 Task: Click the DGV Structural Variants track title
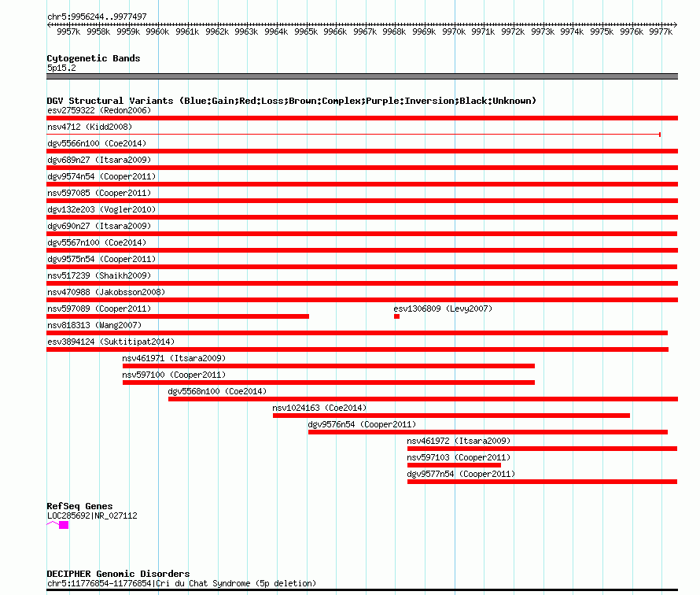[292, 101]
